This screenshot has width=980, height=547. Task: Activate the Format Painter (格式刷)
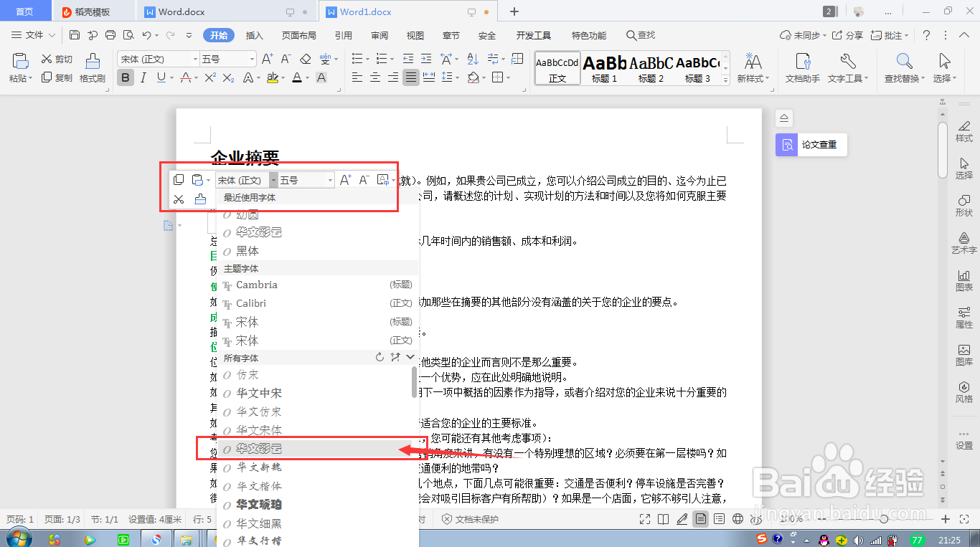tap(92, 69)
